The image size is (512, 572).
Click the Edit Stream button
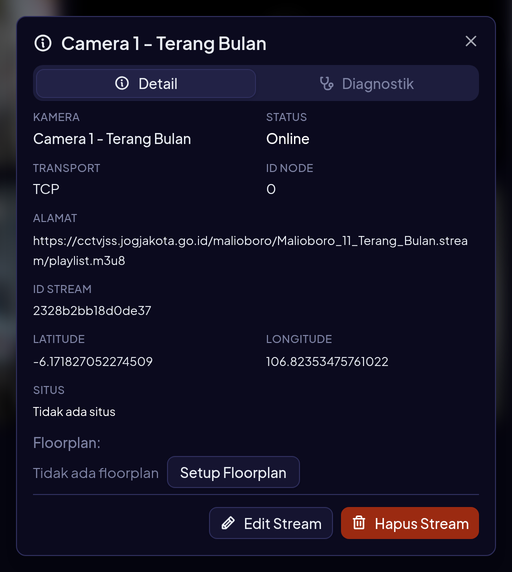(x=271, y=523)
